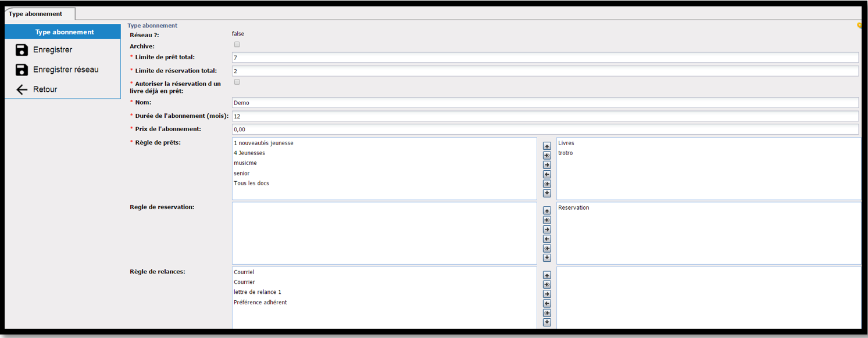
Task: Toggle the Archive checkbox
Action: [237, 45]
